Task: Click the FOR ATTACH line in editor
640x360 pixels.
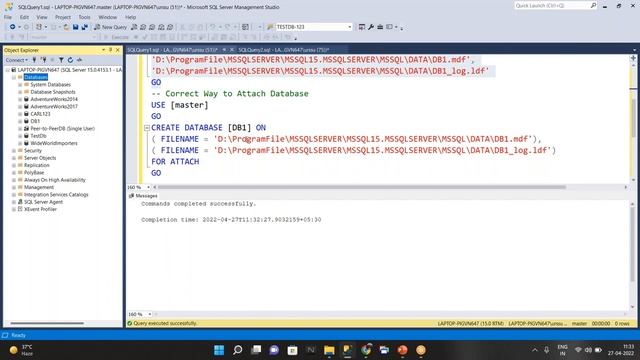Action: click(175, 162)
